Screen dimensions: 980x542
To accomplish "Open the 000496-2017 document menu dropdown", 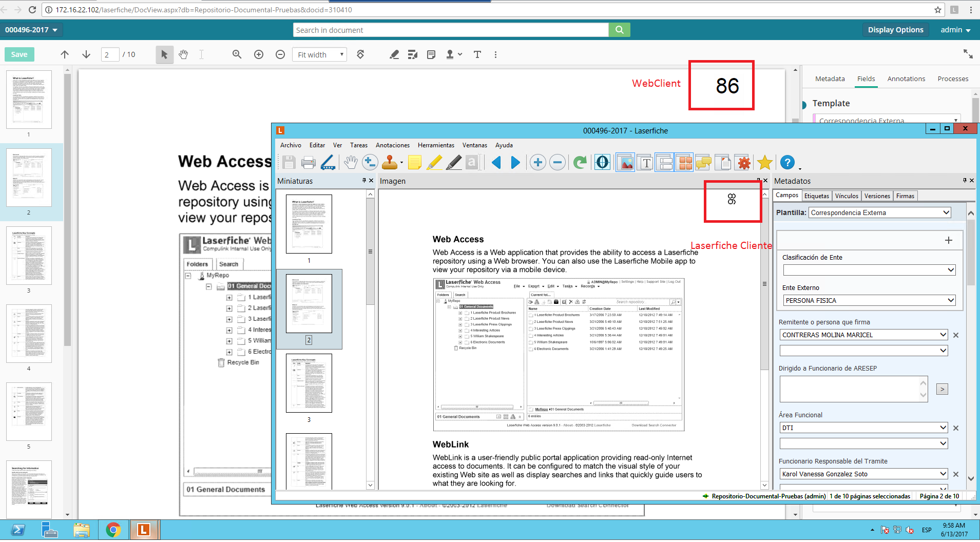I will (x=31, y=30).
